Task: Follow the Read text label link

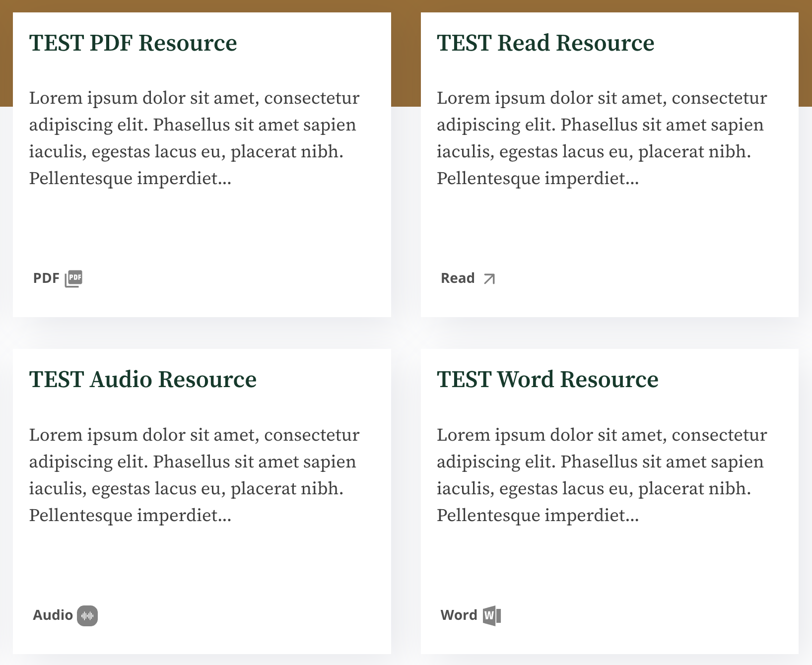Action: tap(458, 278)
